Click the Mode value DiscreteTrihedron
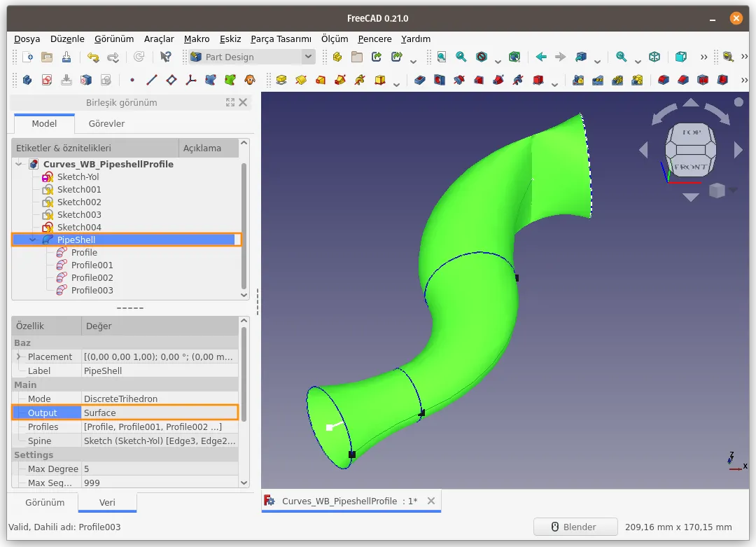This screenshot has height=547, width=756. [x=160, y=399]
